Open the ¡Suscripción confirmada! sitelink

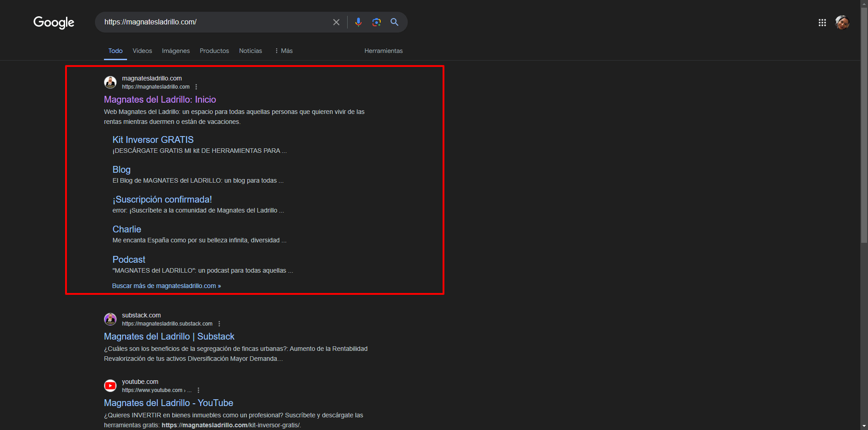[x=162, y=199]
